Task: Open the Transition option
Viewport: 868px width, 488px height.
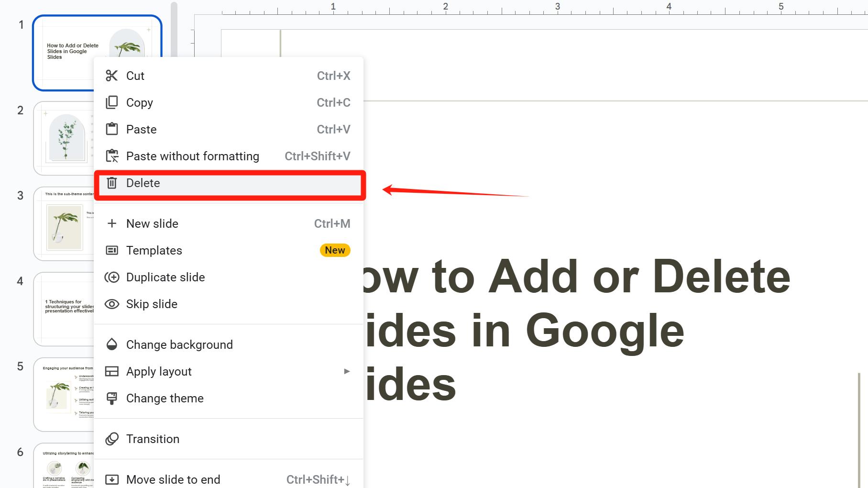Action: pyautogui.click(x=229, y=439)
